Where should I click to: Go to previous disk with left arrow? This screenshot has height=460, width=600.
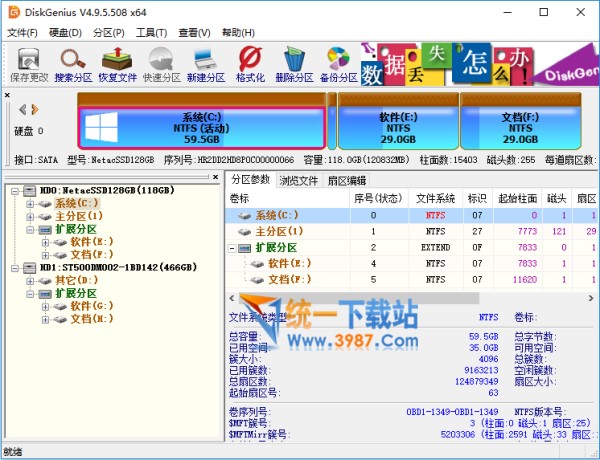click(x=23, y=109)
